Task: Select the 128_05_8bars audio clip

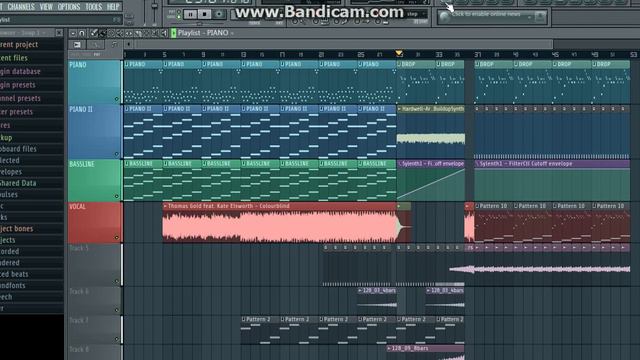Action: coord(425,352)
